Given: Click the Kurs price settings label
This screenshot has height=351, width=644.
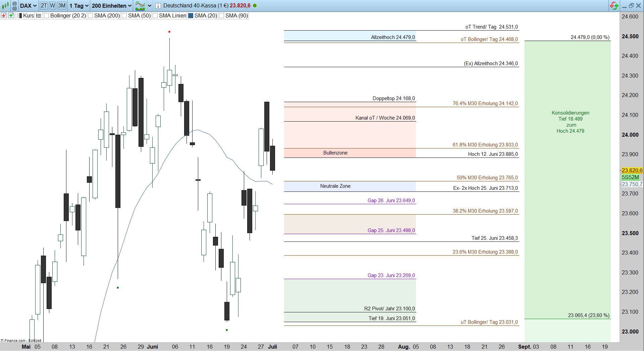Looking at the screenshot, I should 29,15.
